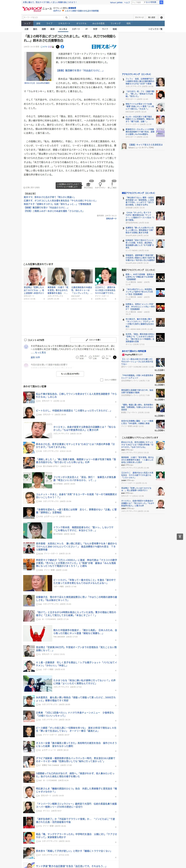This screenshot has width=186, height=868.
Task: Open the 速報 tab
Action: (38, 24)
